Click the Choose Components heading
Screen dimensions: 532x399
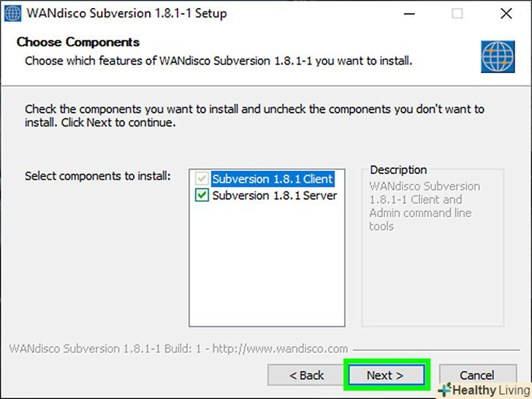77,42
